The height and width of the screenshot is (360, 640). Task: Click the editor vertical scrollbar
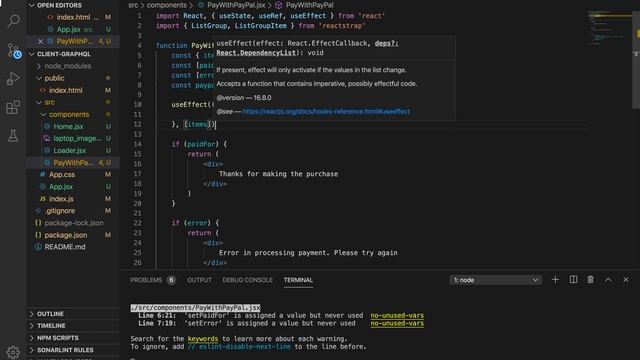(x=636, y=61)
